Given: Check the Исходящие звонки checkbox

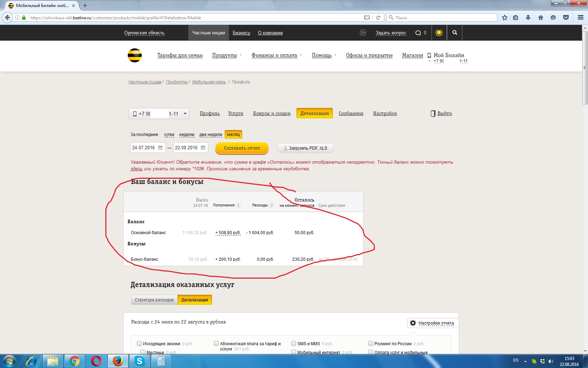Looking at the screenshot, I should [x=139, y=343].
